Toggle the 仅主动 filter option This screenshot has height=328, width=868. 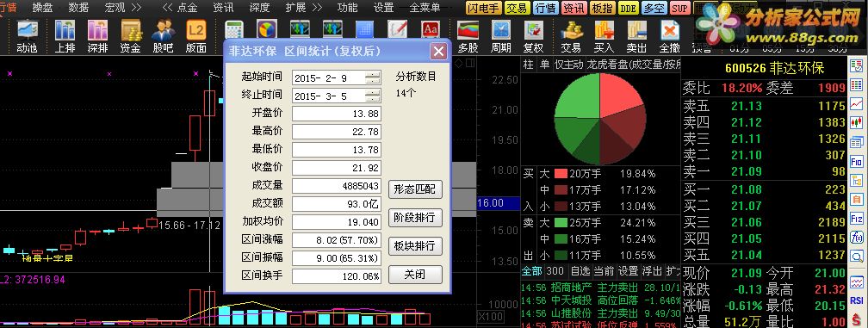(x=570, y=65)
